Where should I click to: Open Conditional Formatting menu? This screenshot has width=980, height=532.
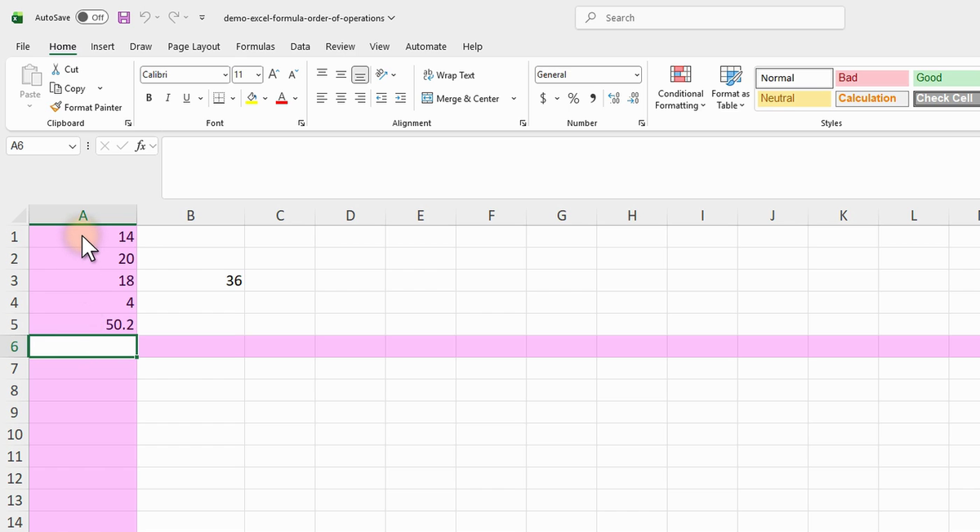point(680,88)
